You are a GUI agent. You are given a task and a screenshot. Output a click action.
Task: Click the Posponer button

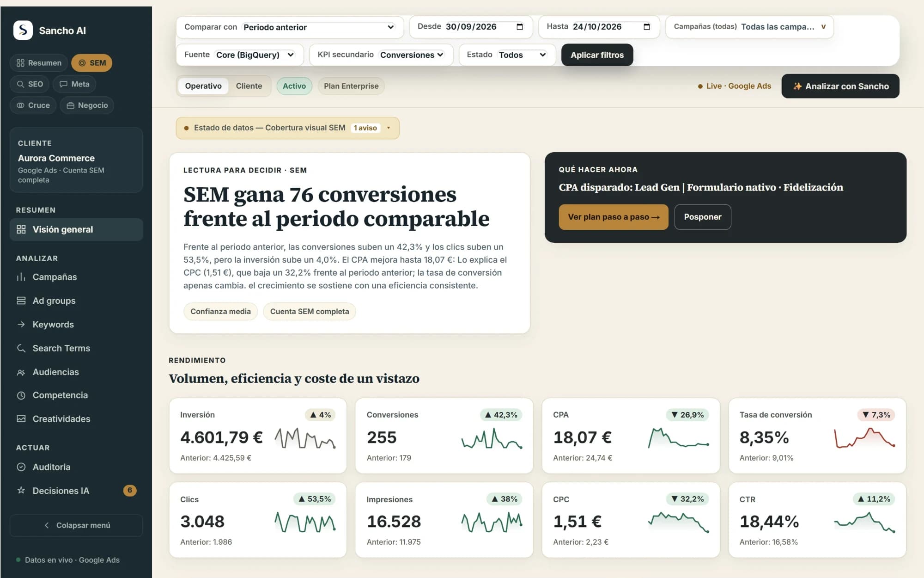(x=703, y=217)
